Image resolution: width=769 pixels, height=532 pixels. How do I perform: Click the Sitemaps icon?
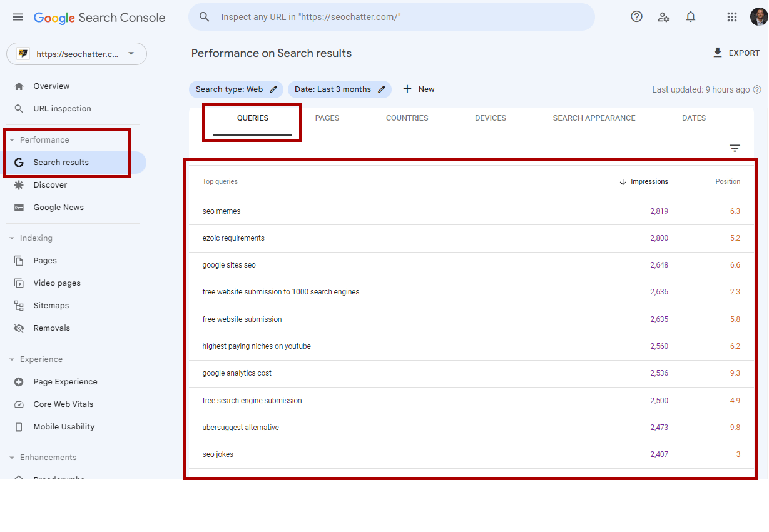(x=19, y=306)
